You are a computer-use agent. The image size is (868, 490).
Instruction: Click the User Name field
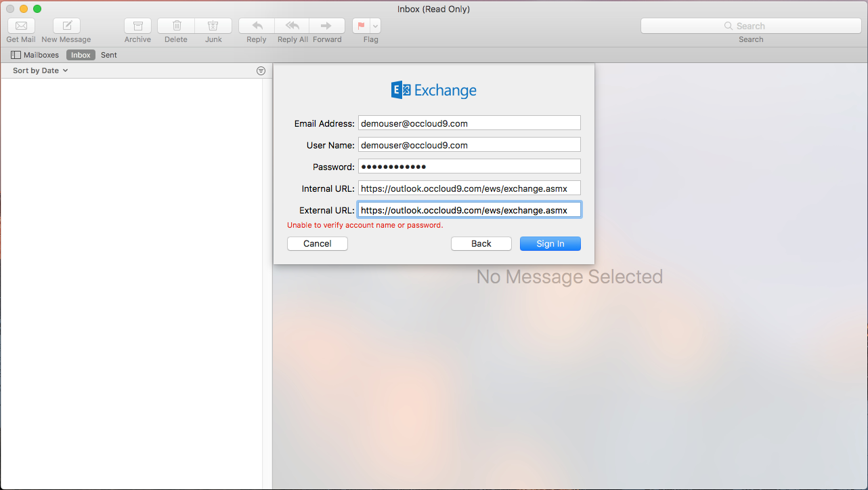[469, 144]
